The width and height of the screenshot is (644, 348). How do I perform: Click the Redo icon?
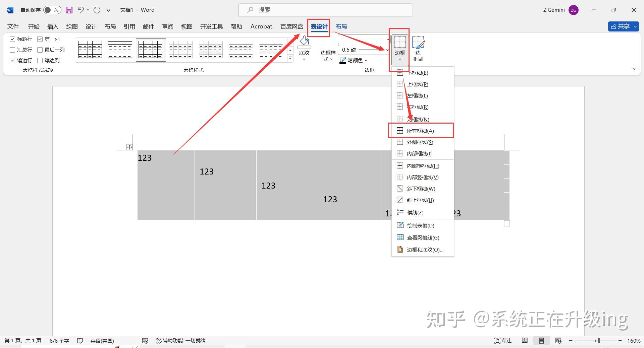pyautogui.click(x=97, y=10)
